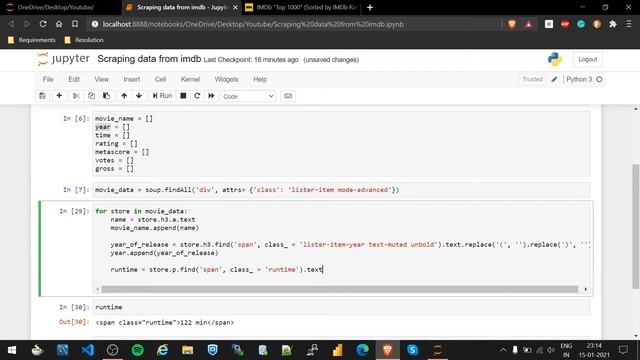Move selected cell down arrow
The height and width of the screenshot is (360, 640).
[x=139, y=96]
